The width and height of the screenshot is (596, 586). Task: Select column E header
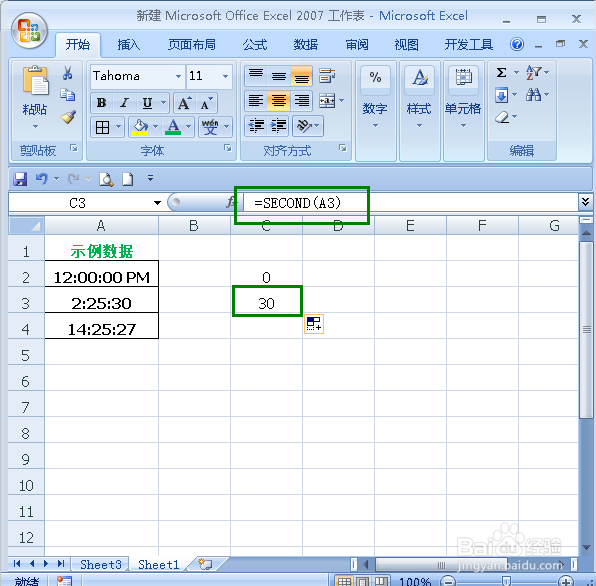point(410,226)
